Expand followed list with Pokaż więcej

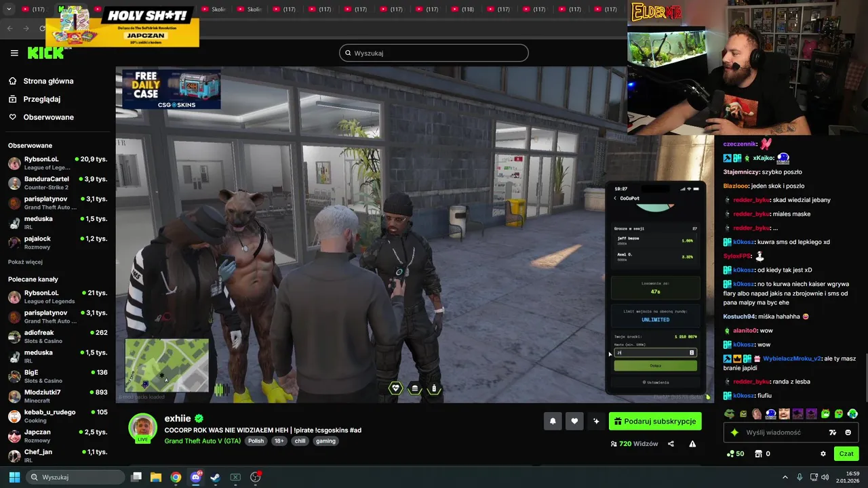[25, 262]
